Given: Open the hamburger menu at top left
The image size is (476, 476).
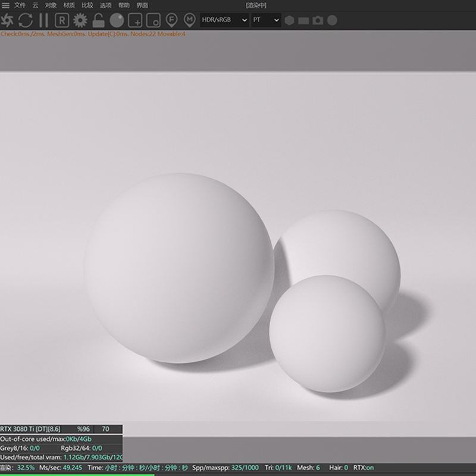Looking at the screenshot, I should click(x=7, y=5).
